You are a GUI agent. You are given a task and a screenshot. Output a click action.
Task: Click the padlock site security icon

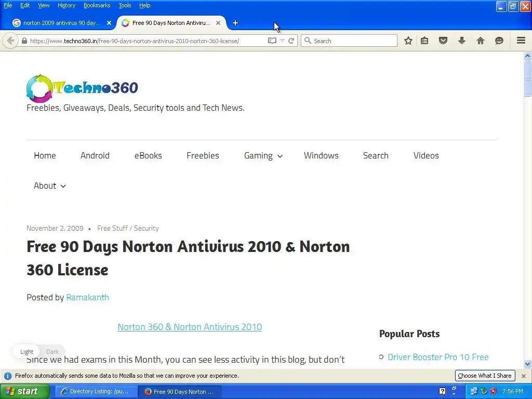click(24, 41)
